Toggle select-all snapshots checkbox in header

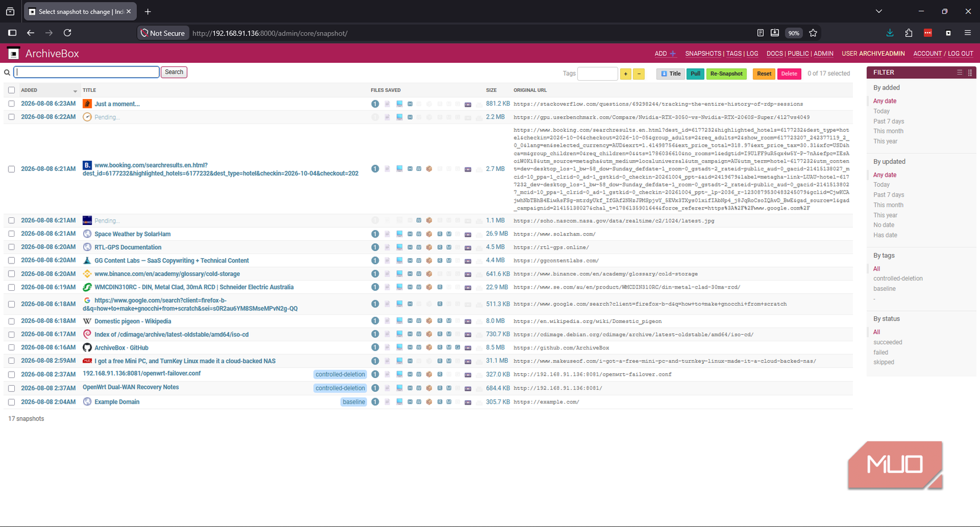11,90
